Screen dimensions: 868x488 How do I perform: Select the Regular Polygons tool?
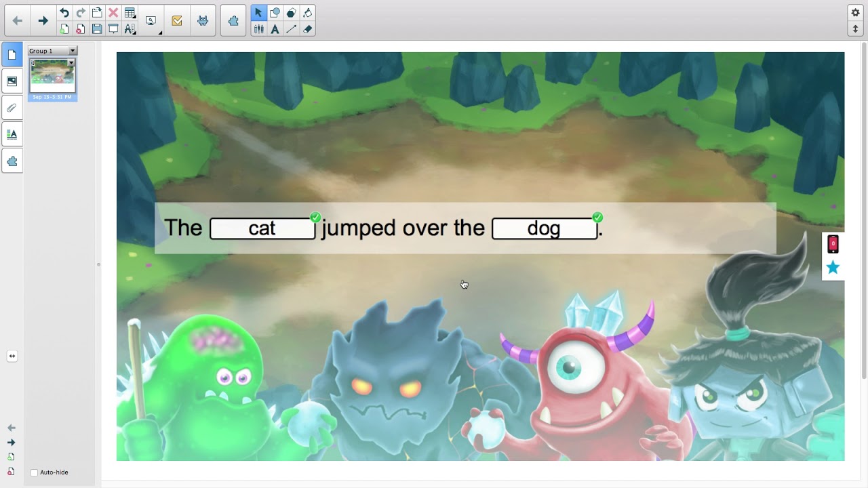[291, 13]
